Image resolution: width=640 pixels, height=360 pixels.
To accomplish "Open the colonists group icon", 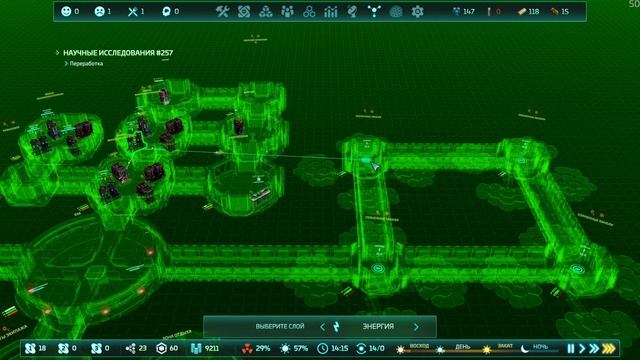I will 287,11.
